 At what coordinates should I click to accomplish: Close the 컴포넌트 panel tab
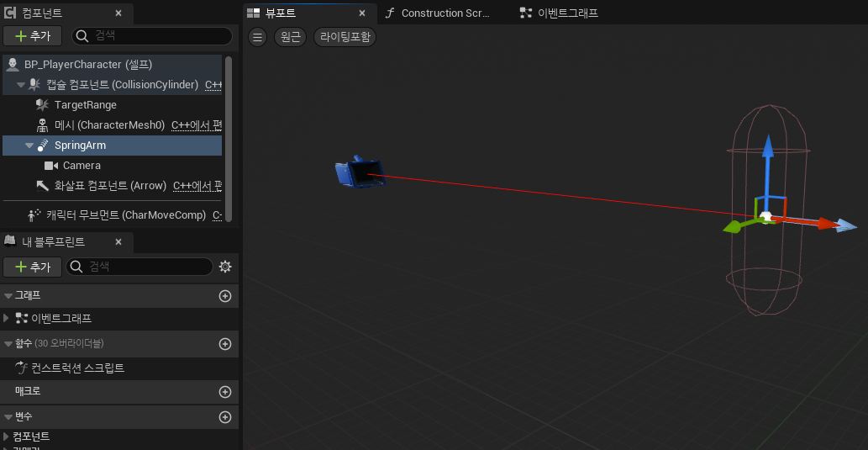(118, 13)
